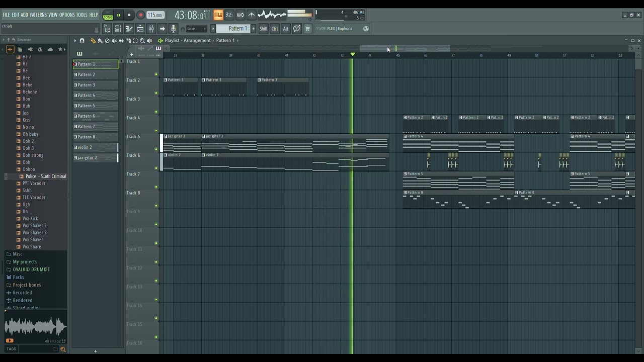
Task: Click the green playhead marker on timeline
Action: 352,54
